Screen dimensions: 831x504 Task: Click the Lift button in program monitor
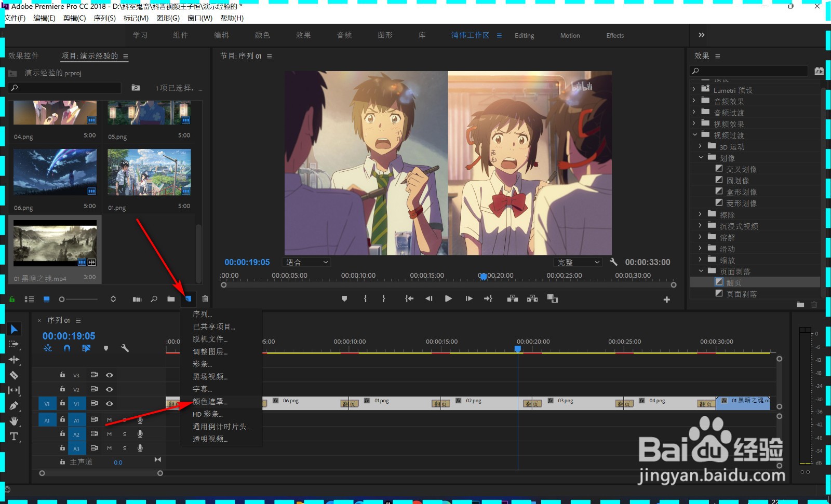512,298
